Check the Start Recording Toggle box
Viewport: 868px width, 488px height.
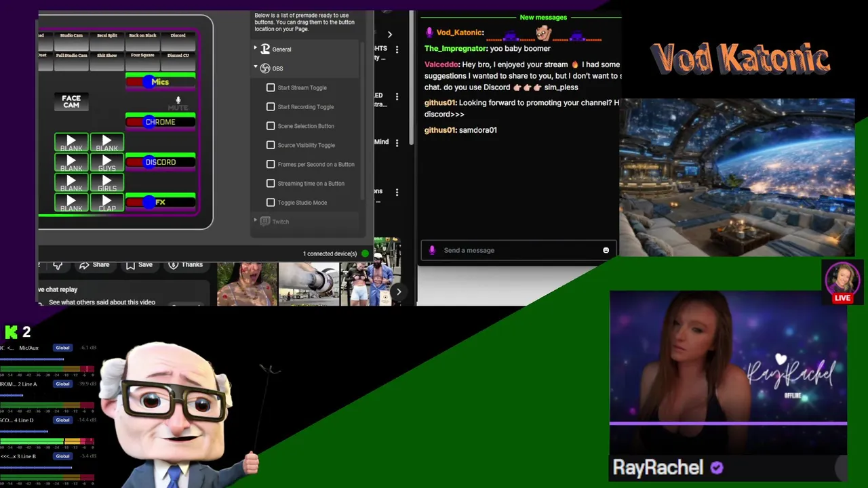271,106
